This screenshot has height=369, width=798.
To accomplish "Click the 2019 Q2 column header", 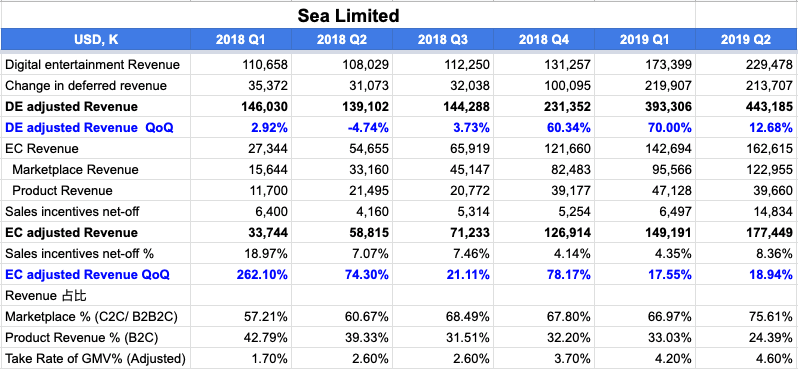I will click(746, 39).
